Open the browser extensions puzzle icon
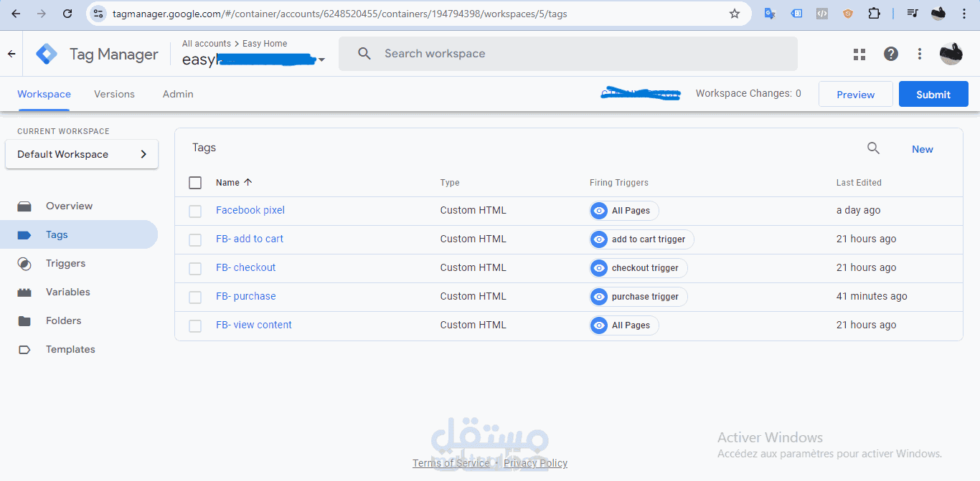This screenshot has width=980, height=481. pyautogui.click(x=874, y=14)
